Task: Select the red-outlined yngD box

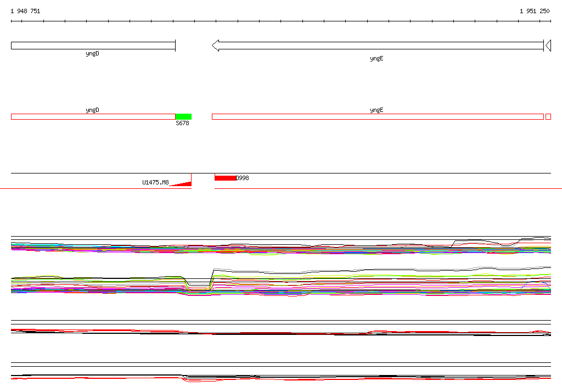Action: 93,116
